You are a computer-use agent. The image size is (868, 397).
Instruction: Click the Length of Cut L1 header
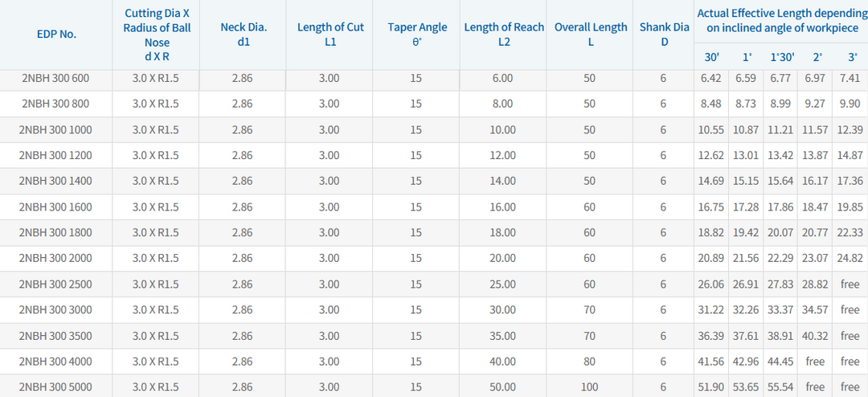click(330, 35)
